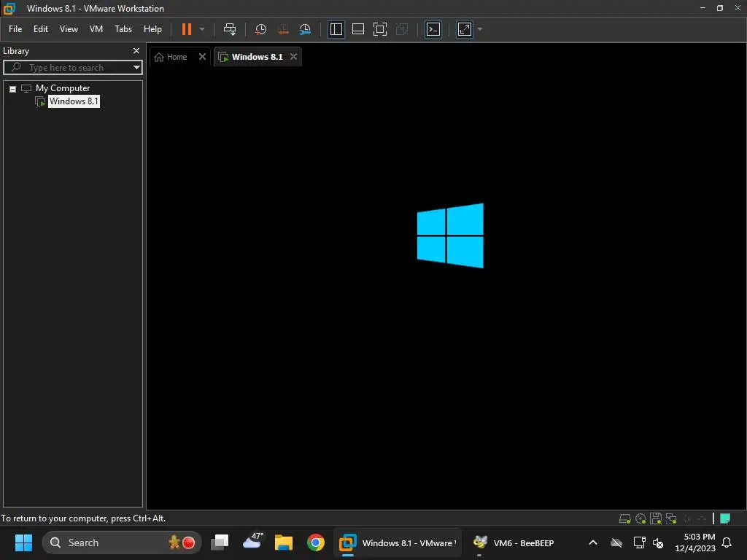The height and width of the screenshot is (560, 747).
Task: Click the cloud sync tray icon
Action: pyautogui.click(x=616, y=542)
